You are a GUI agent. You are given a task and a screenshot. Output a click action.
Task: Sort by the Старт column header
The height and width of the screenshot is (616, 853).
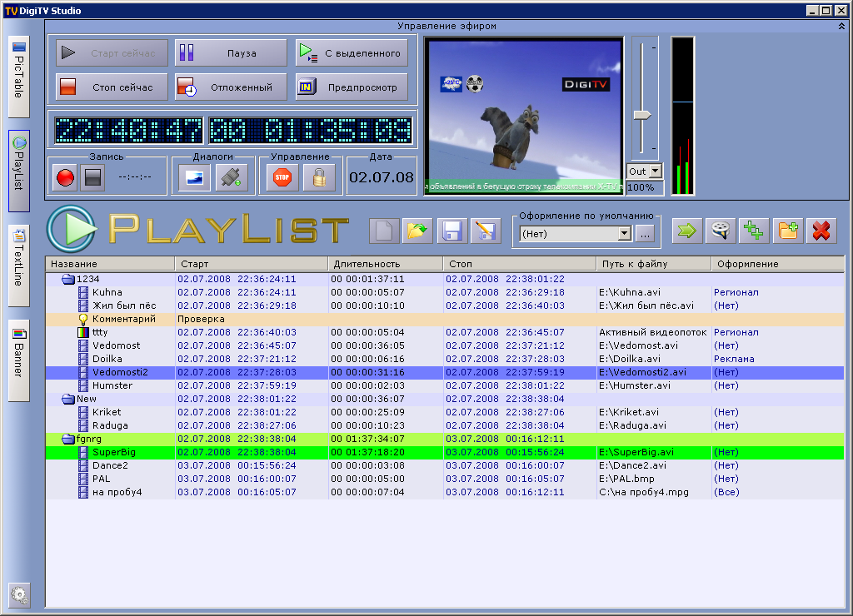click(x=252, y=264)
